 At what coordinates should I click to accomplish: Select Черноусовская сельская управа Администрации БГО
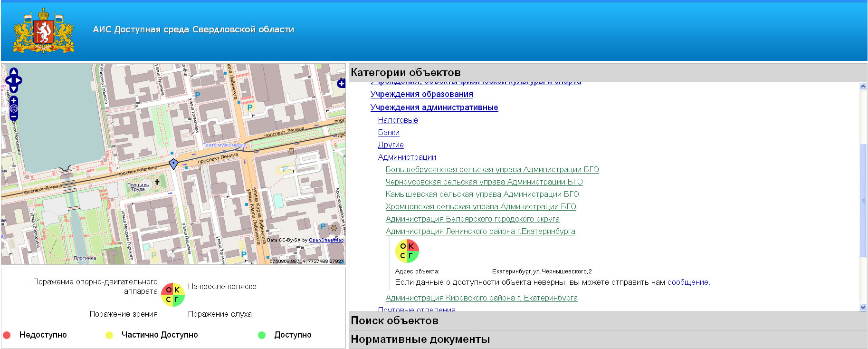[484, 182]
